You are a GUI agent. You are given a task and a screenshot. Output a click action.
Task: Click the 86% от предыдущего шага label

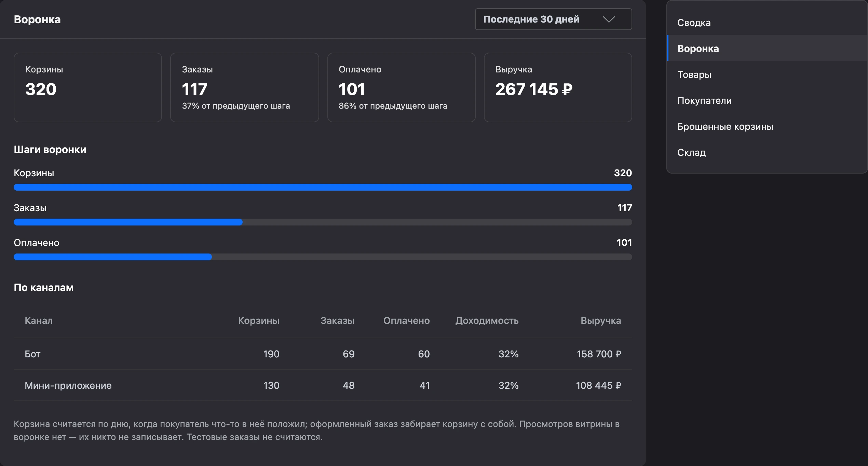(x=393, y=106)
